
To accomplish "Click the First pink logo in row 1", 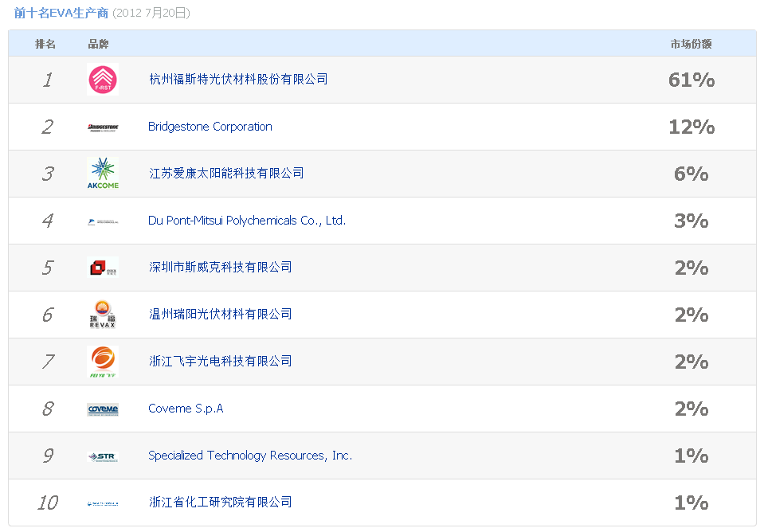I will coord(102,80).
